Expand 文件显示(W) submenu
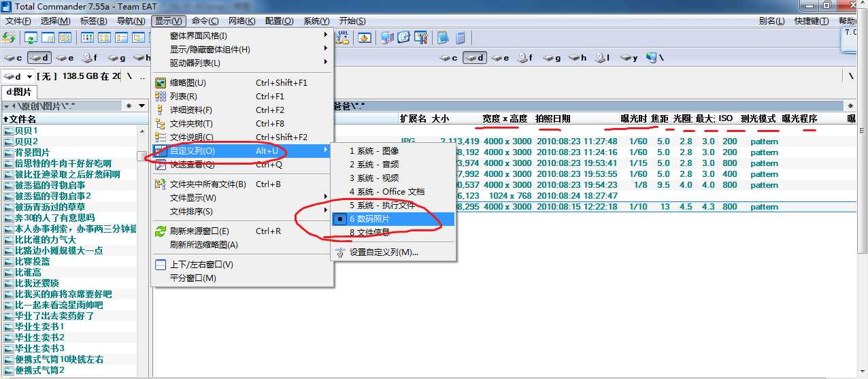Screen dimensions: 868x379 pyautogui.click(x=241, y=197)
